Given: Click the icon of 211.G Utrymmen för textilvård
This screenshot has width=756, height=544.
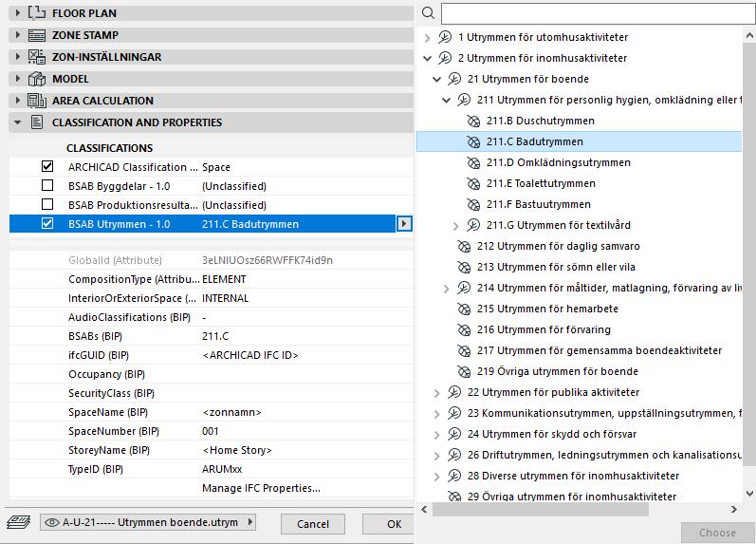Looking at the screenshot, I should 473,225.
